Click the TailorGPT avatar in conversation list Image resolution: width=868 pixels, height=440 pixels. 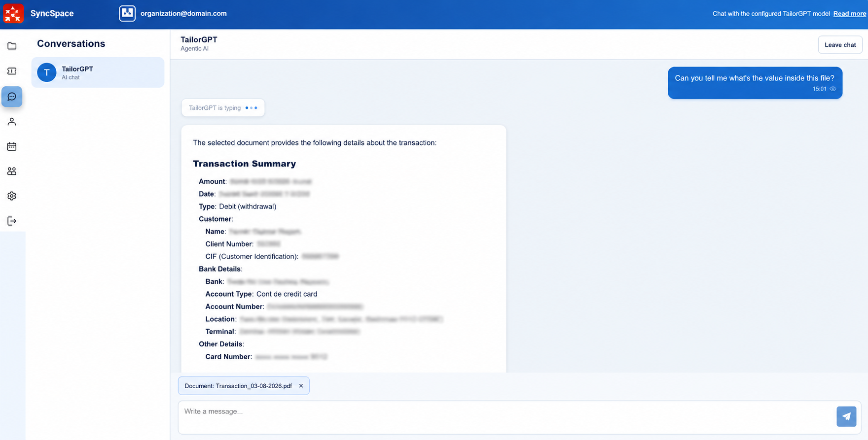point(47,72)
